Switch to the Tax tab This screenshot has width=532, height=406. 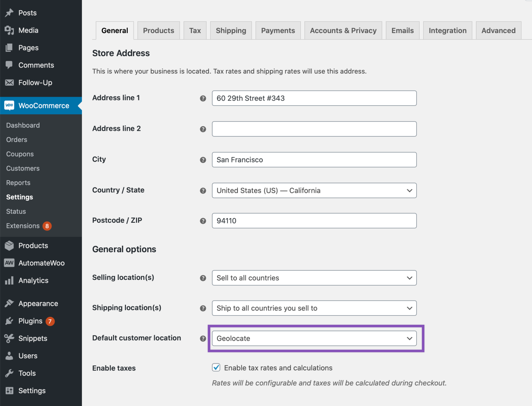(x=195, y=30)
